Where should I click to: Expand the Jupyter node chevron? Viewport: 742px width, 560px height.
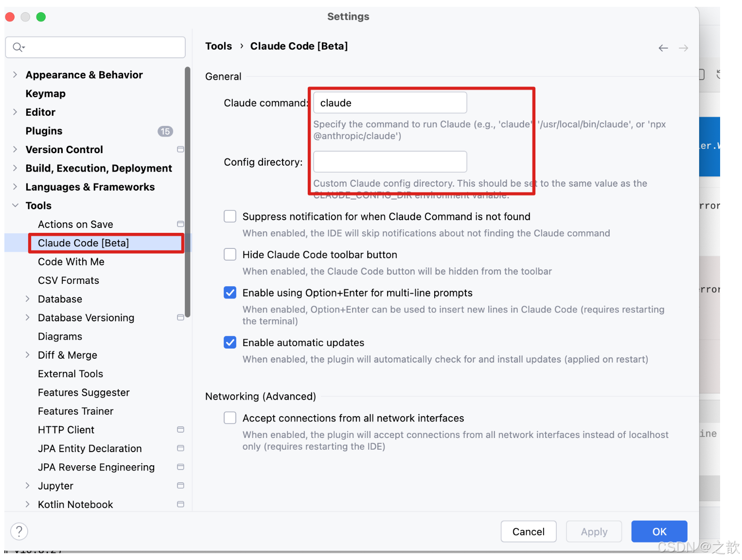pyautogui.click(x=28, y=486)
